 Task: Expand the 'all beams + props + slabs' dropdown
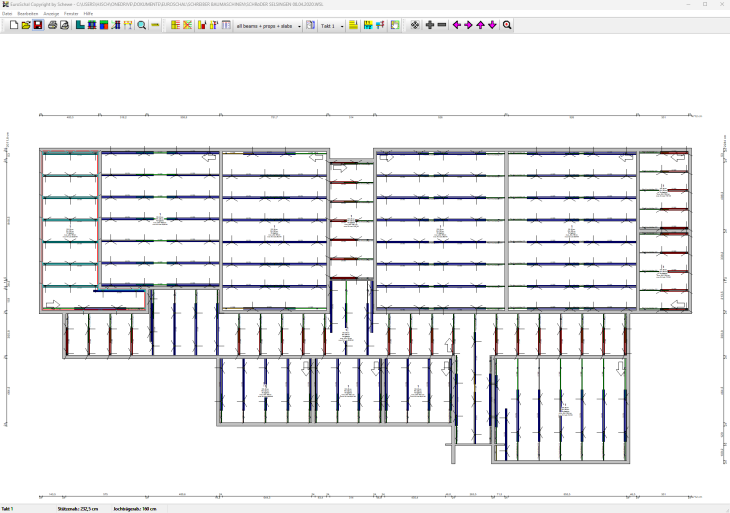click(299, 25)
